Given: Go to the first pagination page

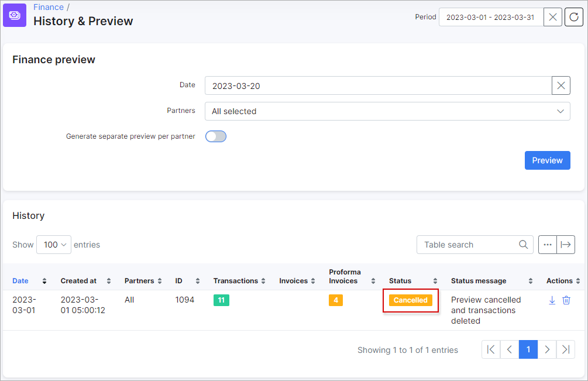Looking at the screenshot, I should pos(490,349).
